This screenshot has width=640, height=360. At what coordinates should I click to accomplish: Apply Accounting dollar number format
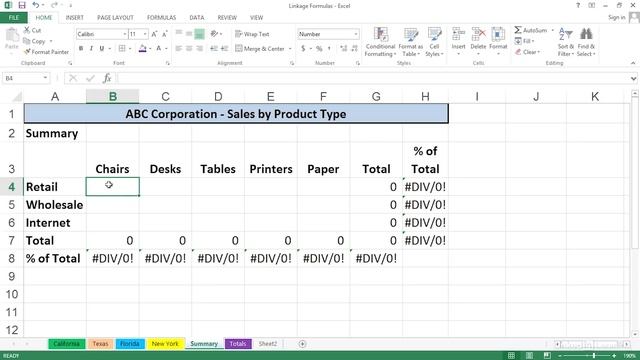tap(303, 49)
